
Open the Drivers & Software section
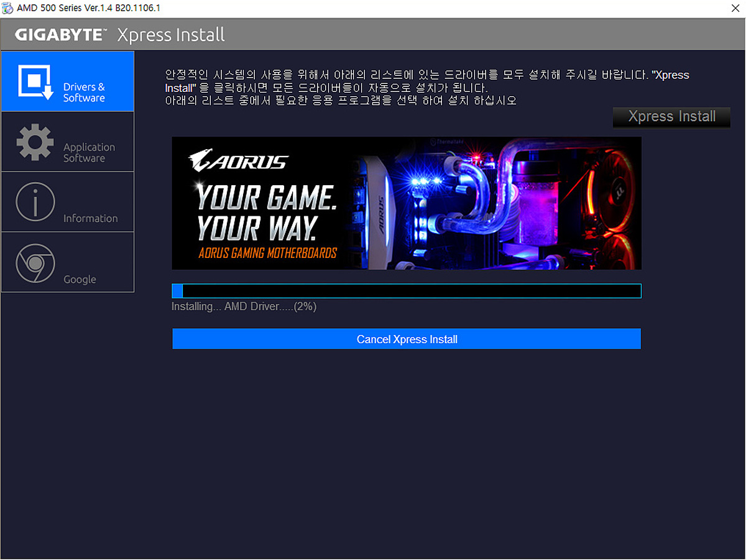[x=68, y=81]
